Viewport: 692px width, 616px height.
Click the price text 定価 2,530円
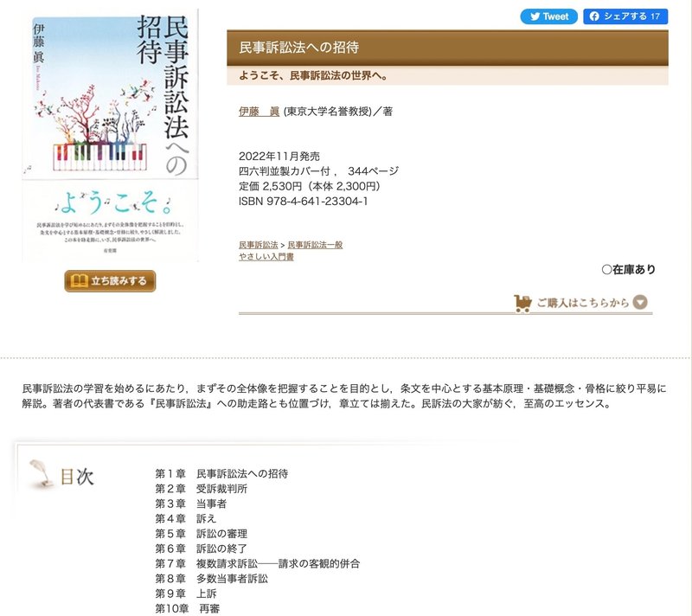click(270, 186)
